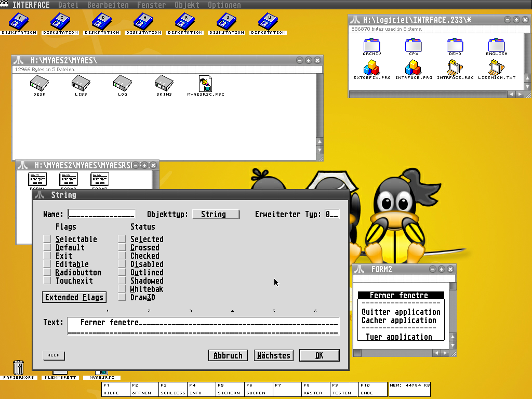Viewport: 532px width, 399px height.
Task: Select 'Quitter application' in the FORM2 window
Action: pos(401,312)
